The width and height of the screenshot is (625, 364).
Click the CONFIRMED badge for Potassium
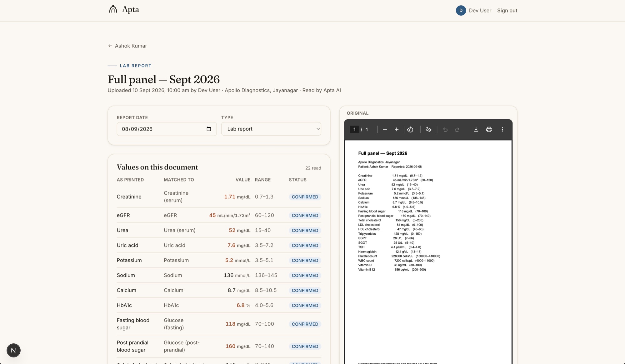pos(305,261)
